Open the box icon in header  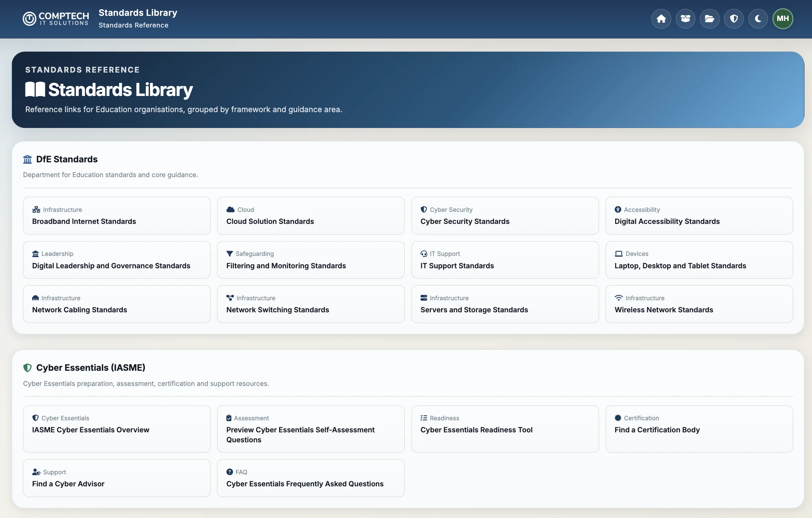click(x=685, y=19)
